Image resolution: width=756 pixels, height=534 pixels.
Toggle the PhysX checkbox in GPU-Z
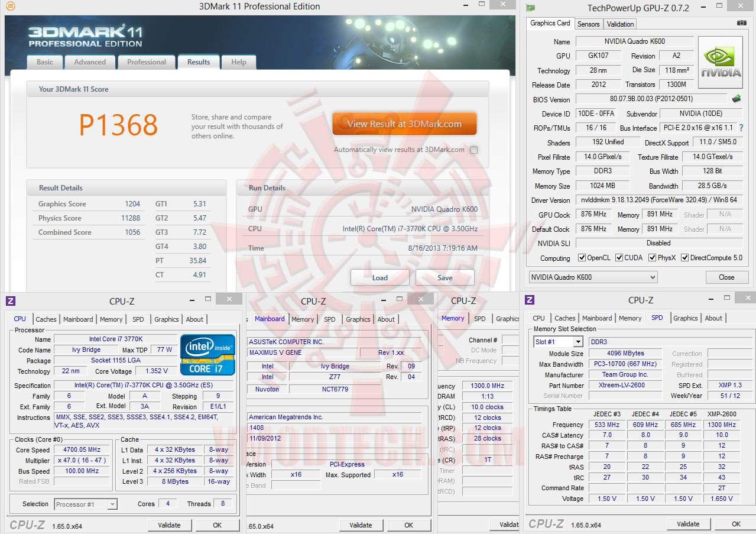click(x=652, y=258)
